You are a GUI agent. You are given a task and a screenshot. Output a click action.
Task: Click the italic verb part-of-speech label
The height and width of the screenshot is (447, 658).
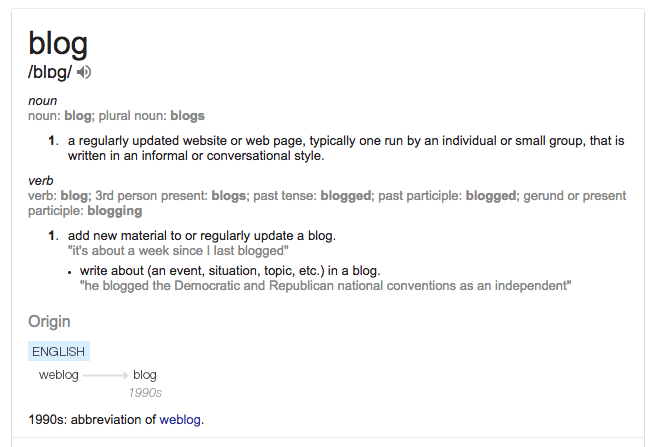pos(41,182)
